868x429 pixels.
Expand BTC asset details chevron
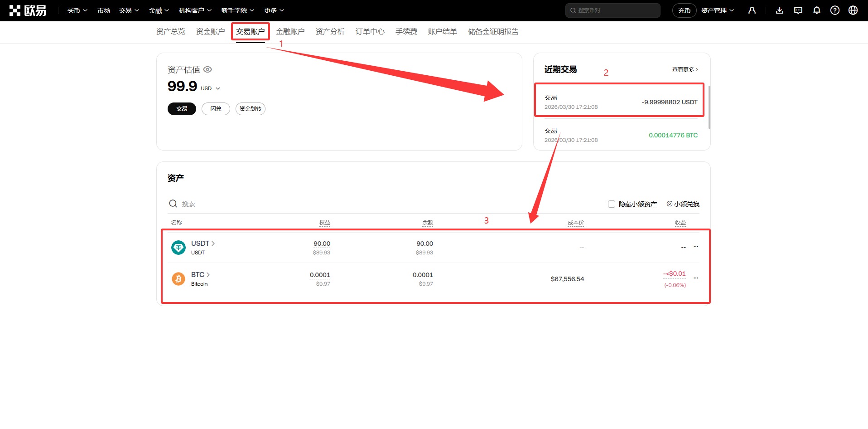pyautogui.click(x=208, y=275)
